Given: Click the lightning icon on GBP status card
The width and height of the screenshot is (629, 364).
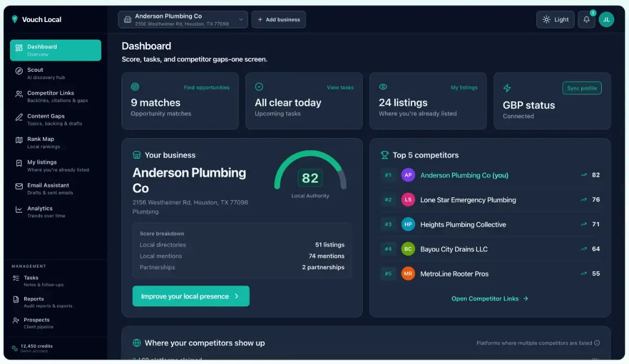Looking at the screenshot, I should (x=507, y=88).
